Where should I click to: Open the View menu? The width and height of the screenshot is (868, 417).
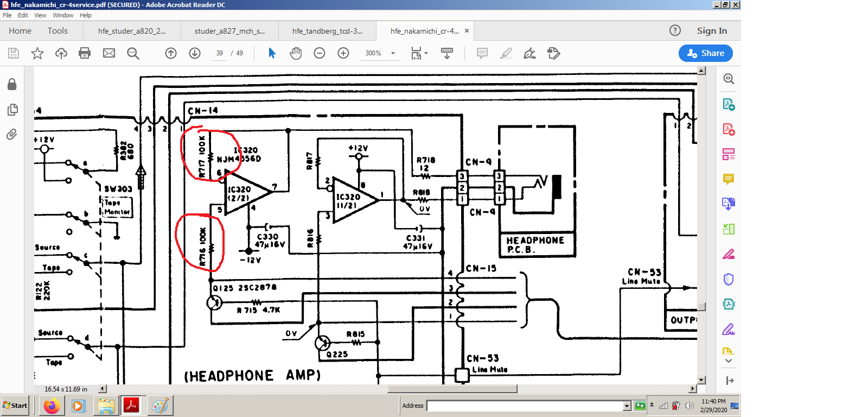[40, 15]
